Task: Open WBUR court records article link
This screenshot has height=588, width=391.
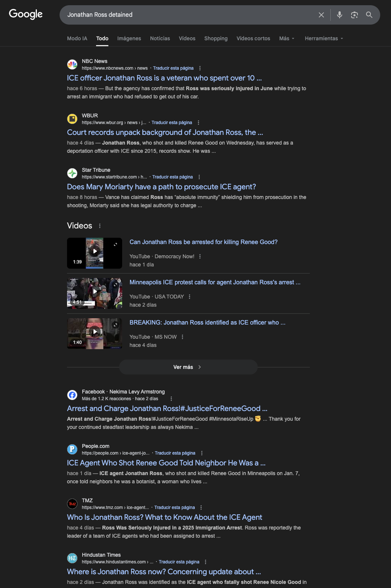Action: pyautogui.click(x=165, y=132)
